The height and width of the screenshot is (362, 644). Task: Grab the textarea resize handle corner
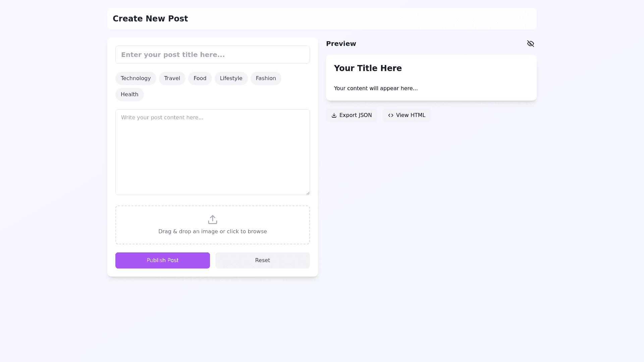tap(308, 193)
